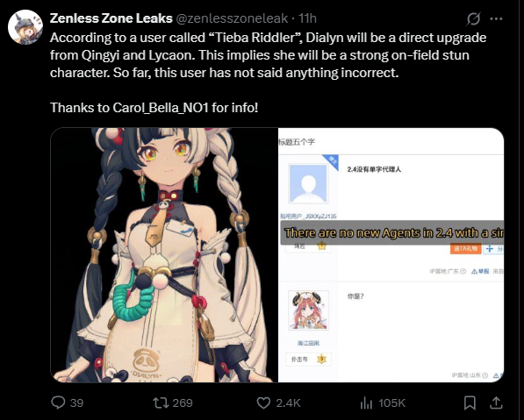Image resolution: width=524 pixels, height=420 pixels.
Task: Open the Tieba forum screenshot image
Action: point(391,255)
